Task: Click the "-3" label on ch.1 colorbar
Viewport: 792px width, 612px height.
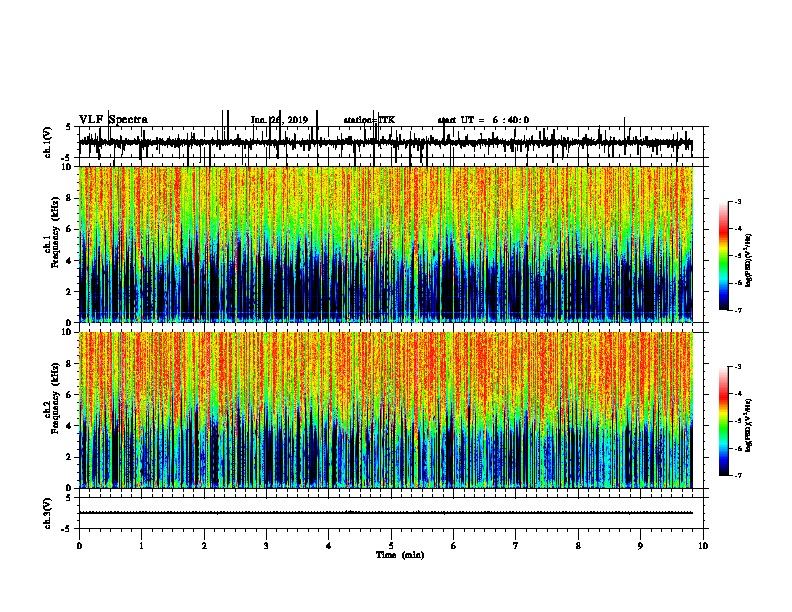Action: point(737,201)
